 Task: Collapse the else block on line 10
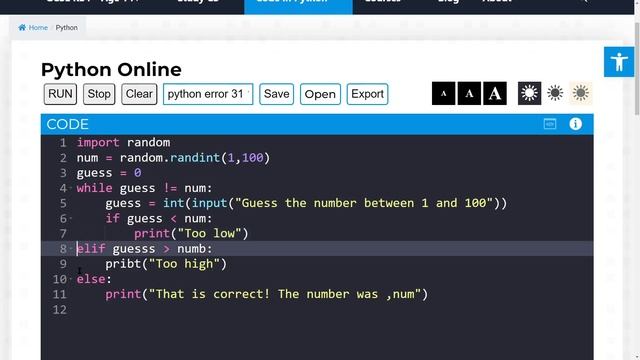tap(71, 279)
